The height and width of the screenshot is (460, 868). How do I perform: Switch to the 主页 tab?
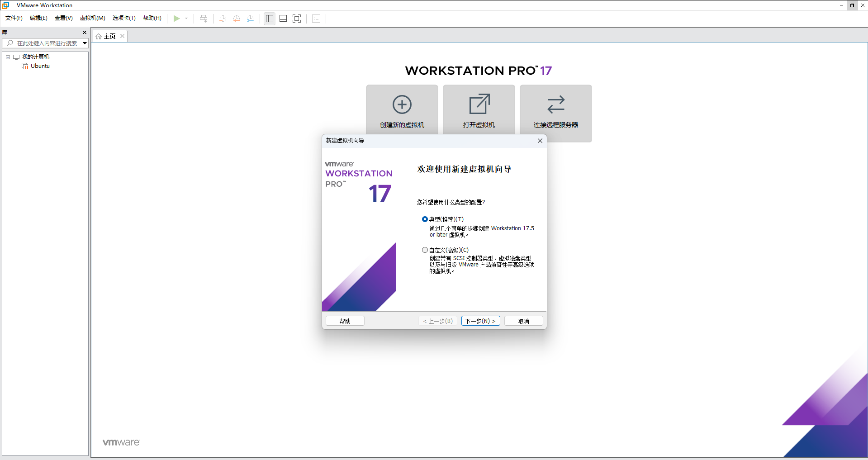109,36
